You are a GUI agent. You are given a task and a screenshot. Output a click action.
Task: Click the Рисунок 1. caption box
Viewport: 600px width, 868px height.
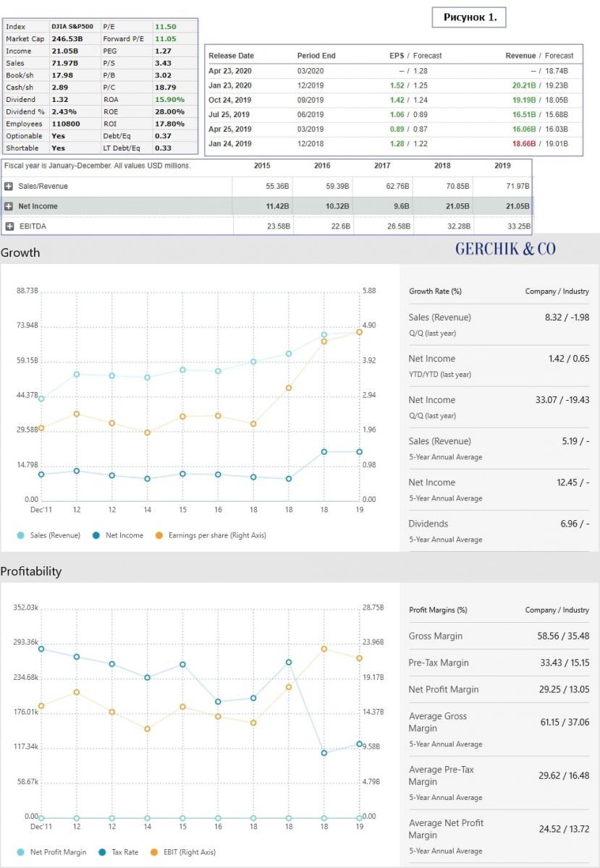[469, 17]
